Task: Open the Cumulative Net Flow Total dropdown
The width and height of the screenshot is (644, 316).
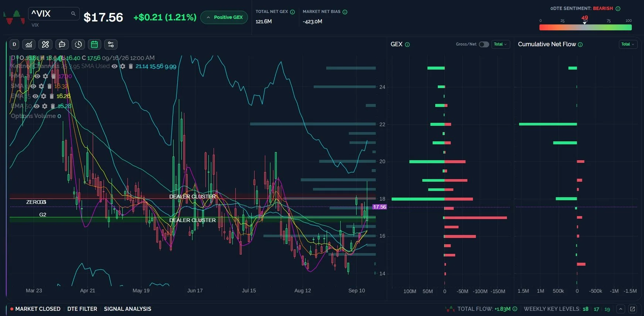Action: (x=628, y=44)
